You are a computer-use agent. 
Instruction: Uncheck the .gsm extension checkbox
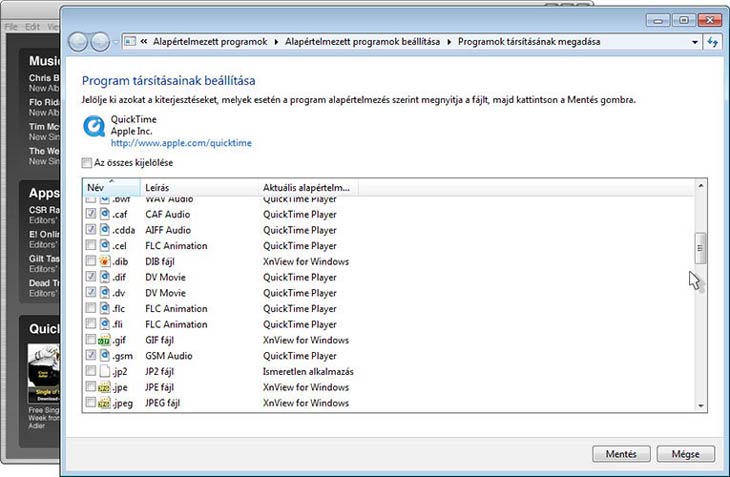91,355
